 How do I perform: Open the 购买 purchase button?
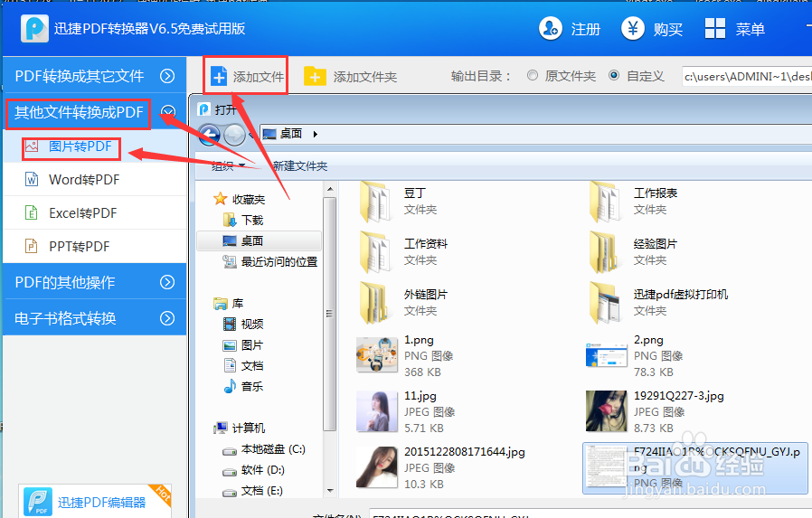pyautogui.click(x=652, y=29)
